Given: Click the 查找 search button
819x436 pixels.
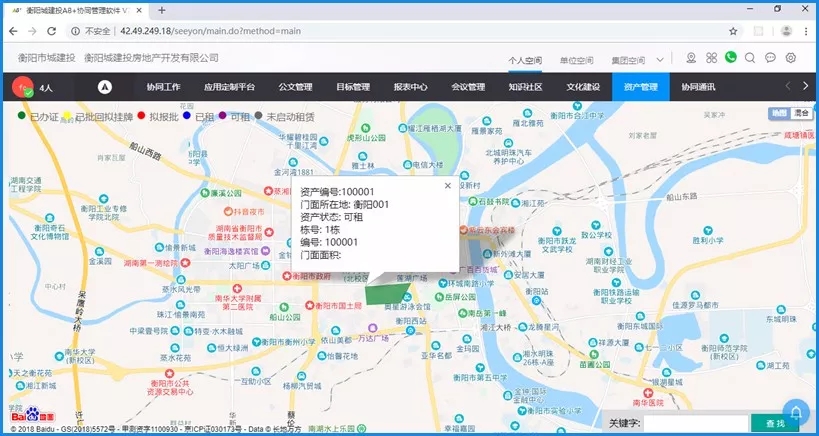Looking at the screenshot, I should click(775, 423).
